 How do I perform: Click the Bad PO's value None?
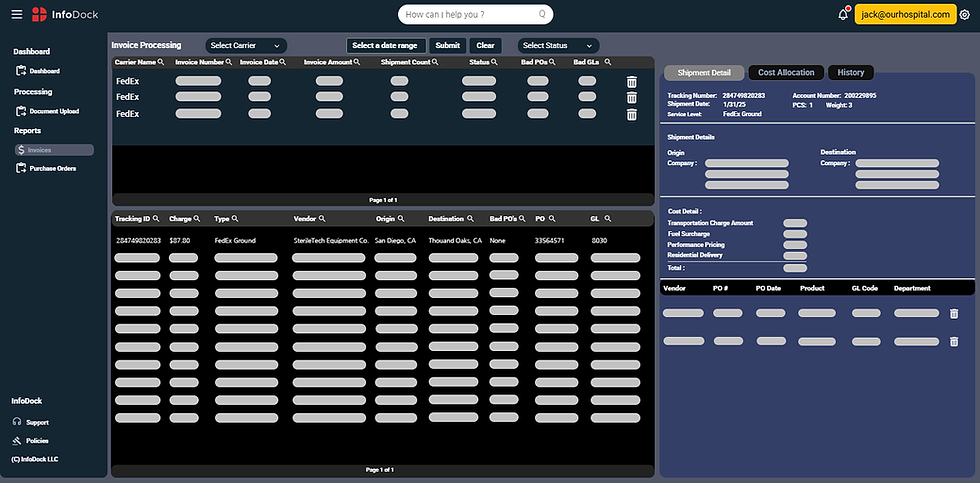click(498, 241)
